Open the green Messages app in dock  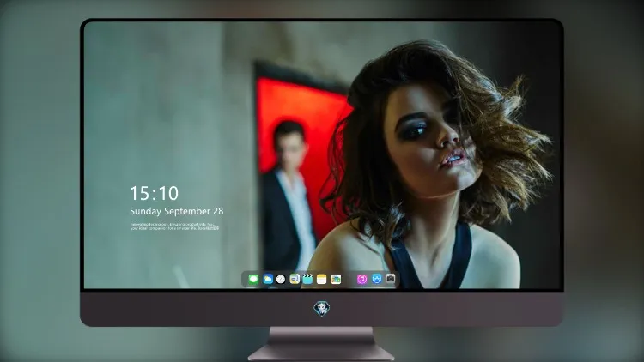253,279
